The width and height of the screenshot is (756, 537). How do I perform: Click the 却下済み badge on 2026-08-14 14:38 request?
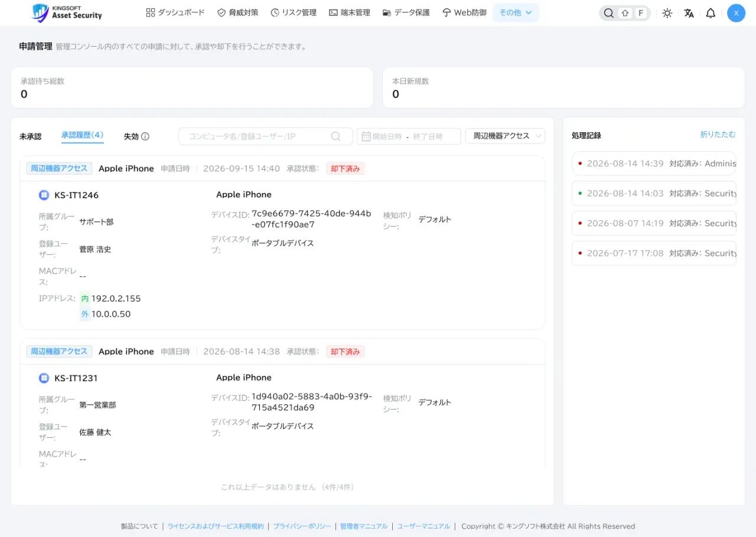pos(346,352)
